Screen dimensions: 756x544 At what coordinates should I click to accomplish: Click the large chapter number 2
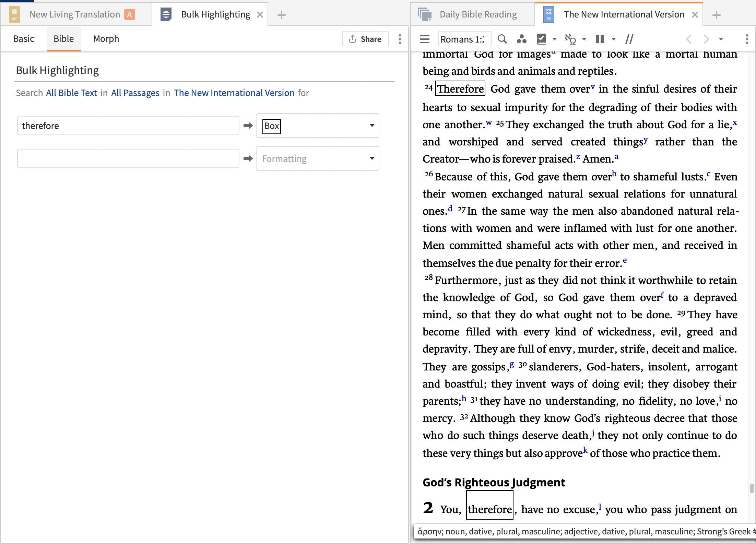pyautogui.click(x=428, y=508)
